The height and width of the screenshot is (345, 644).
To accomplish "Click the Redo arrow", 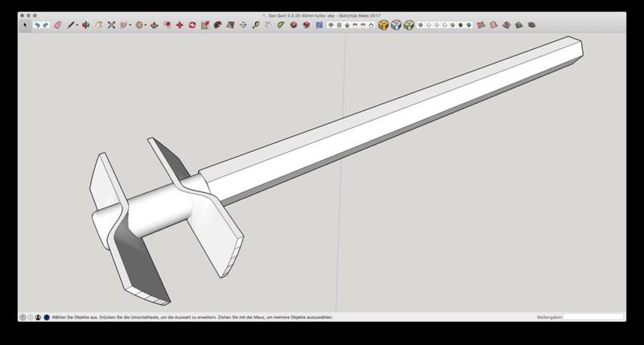I will (x=46, y=25).
